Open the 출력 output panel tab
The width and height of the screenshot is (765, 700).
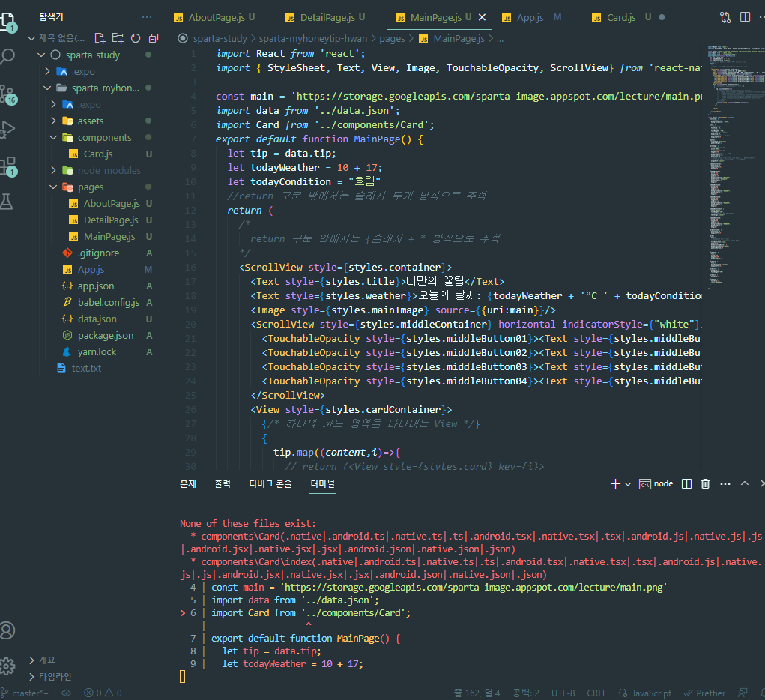(223, 483)
